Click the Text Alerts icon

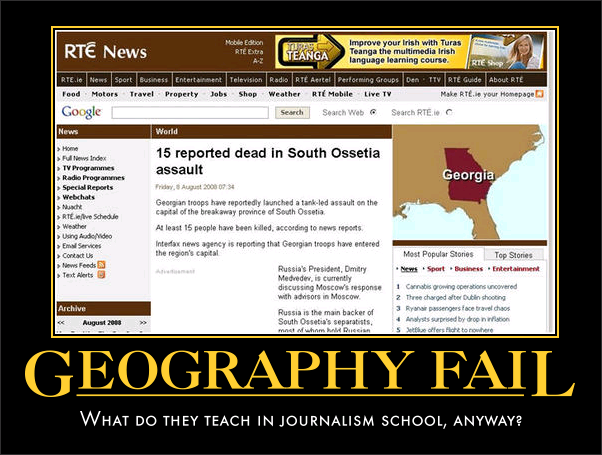101,275
